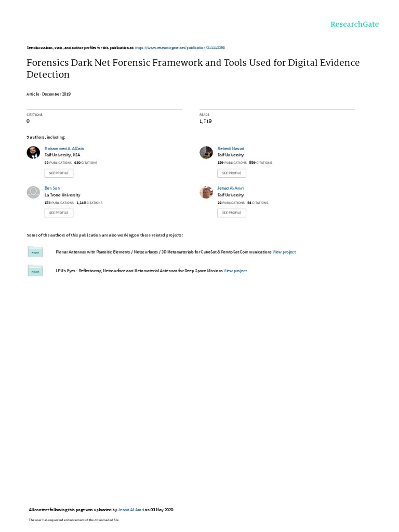Click Mehedi Masud's profile photo
The image size is (399, 532).
pyautogui.click(x=206, y=152)
